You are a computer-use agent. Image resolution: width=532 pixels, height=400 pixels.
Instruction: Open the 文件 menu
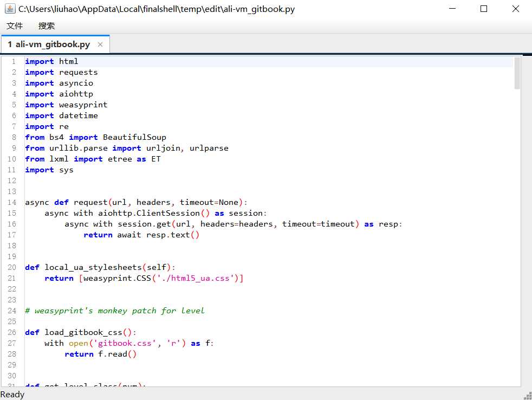click(x=15, y=26)
